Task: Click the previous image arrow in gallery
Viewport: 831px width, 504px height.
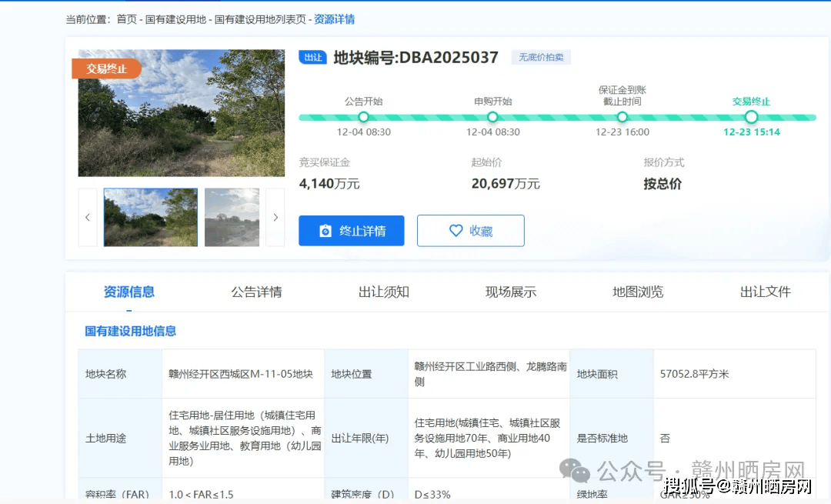Action: [x=88, y=218]
